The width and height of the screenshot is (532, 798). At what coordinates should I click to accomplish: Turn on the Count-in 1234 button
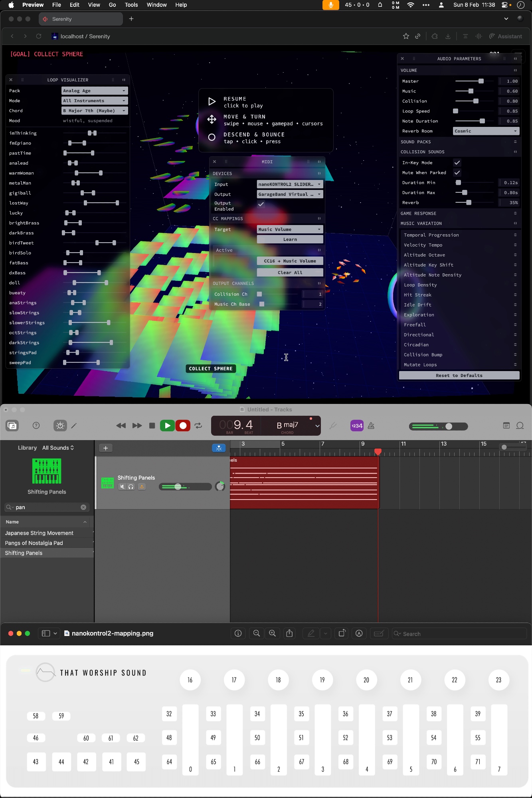357,426
